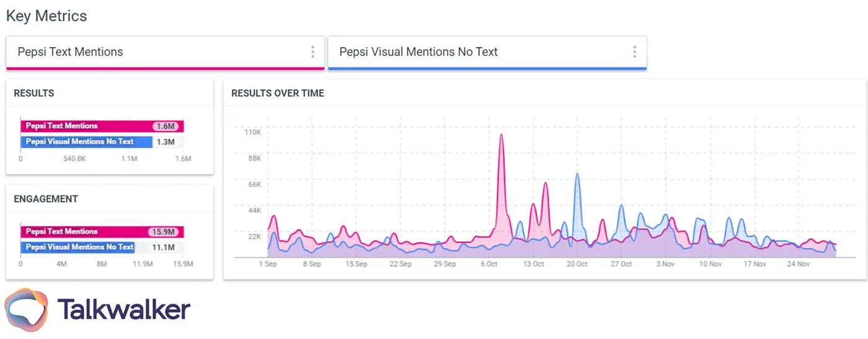Click the 1 Sep date label
Image resolution: width=868 pixels, height=339 pixels.
point(268,264)
